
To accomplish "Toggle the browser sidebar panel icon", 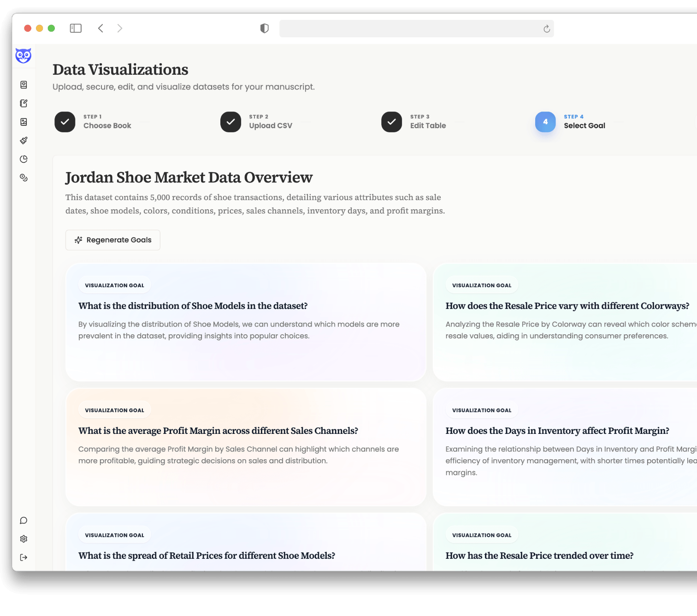I will click(x=76, y=28).
